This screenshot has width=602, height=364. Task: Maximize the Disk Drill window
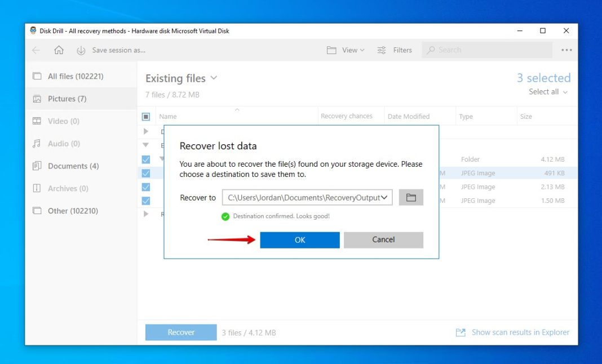(542, 31)
